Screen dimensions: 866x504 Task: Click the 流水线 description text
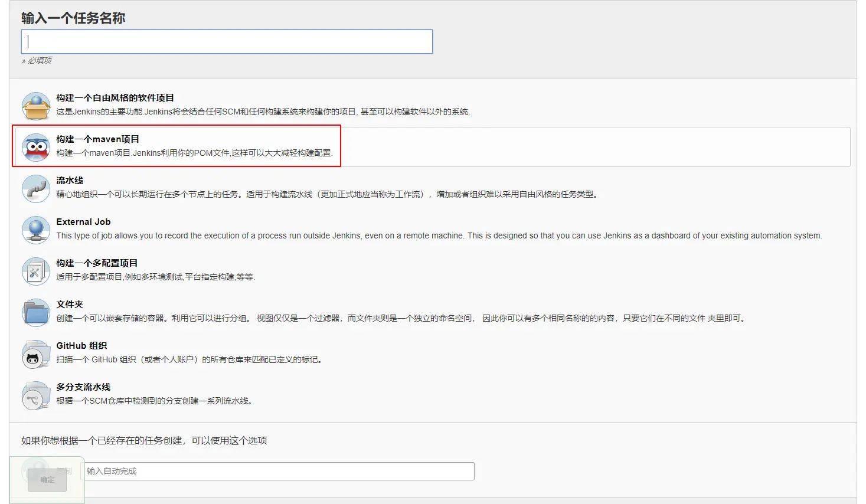coord(328,194)
